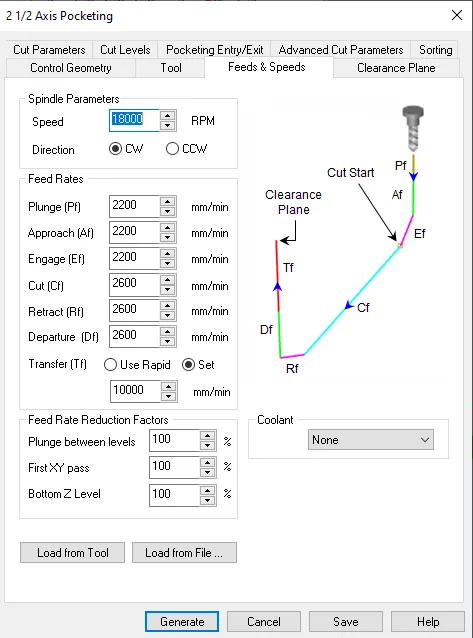Click the Retract (Rf) feed rate field
The image size is (473, 638).
[134, 310]
